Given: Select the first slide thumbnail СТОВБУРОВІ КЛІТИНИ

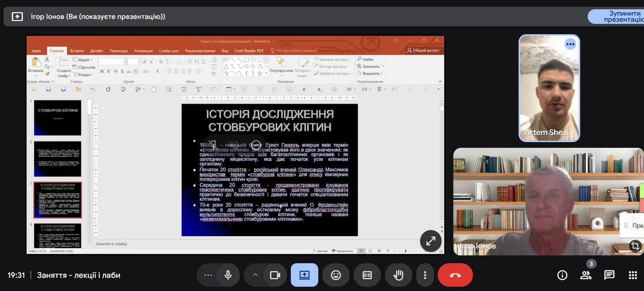Looking at the screenshot, I should 57,118.
